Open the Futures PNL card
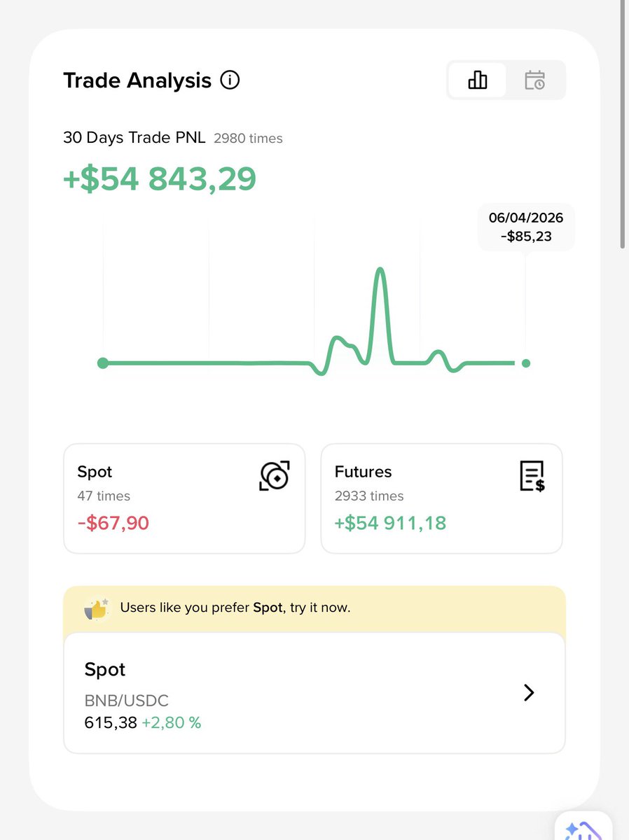Image resolution: width=629 pixels, height=840 pixels. (x=441, y=498)
